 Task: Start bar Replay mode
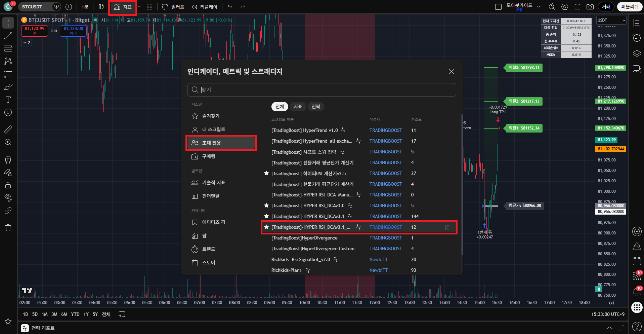coord(204,7)
